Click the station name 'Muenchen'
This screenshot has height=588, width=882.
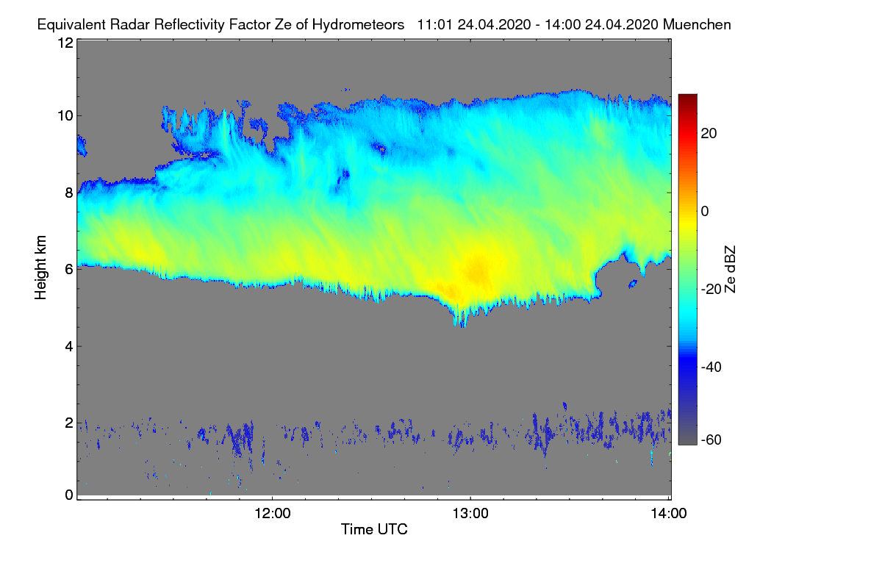click(697, 24)
